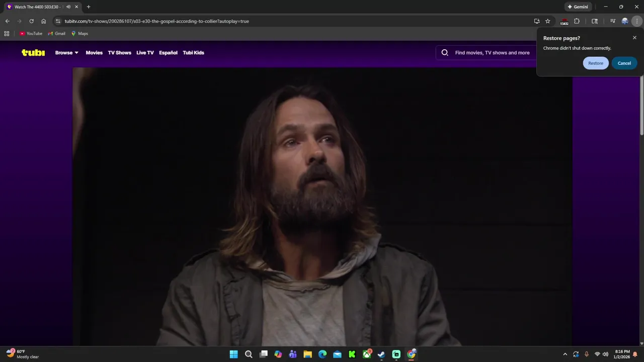The height and width of the screenshot is (362, 644).
Task: Click the sync status tray icon
Action: (x=576, y=354)
